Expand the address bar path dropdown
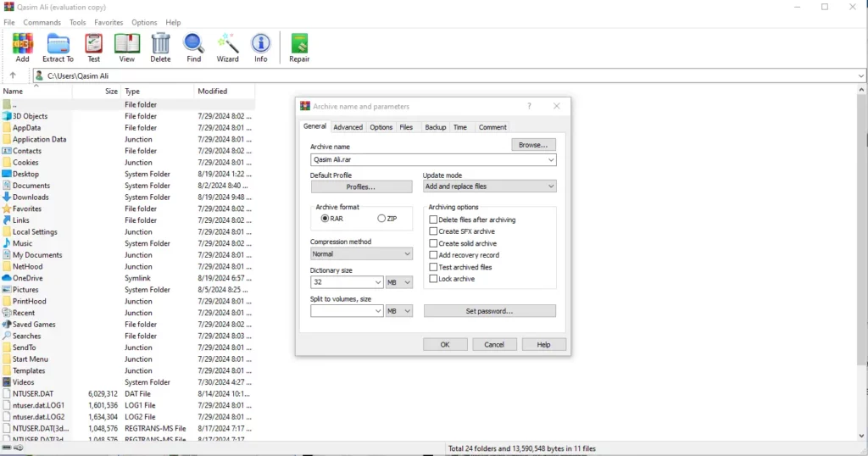868x456 pixels. tap(861, 75)
